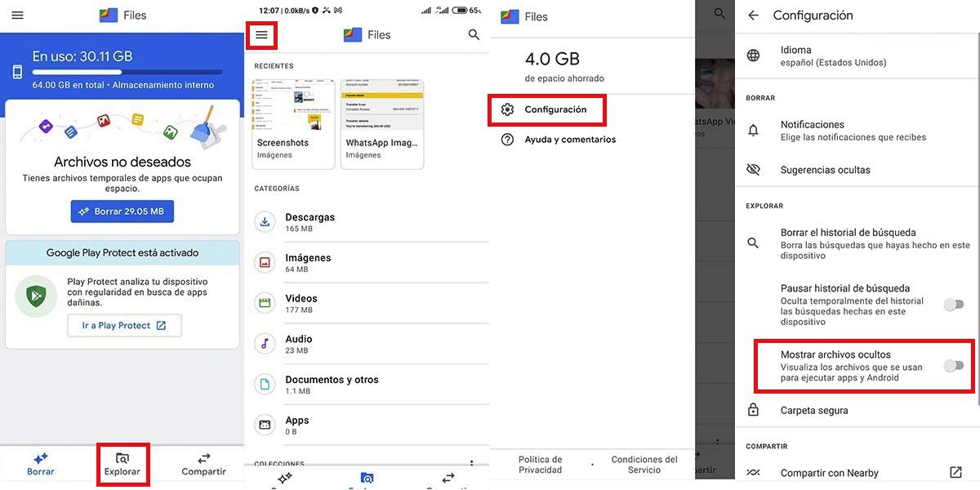Open the hamburger navigation menu
This screenshot has height=490, width=980.
pyautogui.click(x=261, y=34)
